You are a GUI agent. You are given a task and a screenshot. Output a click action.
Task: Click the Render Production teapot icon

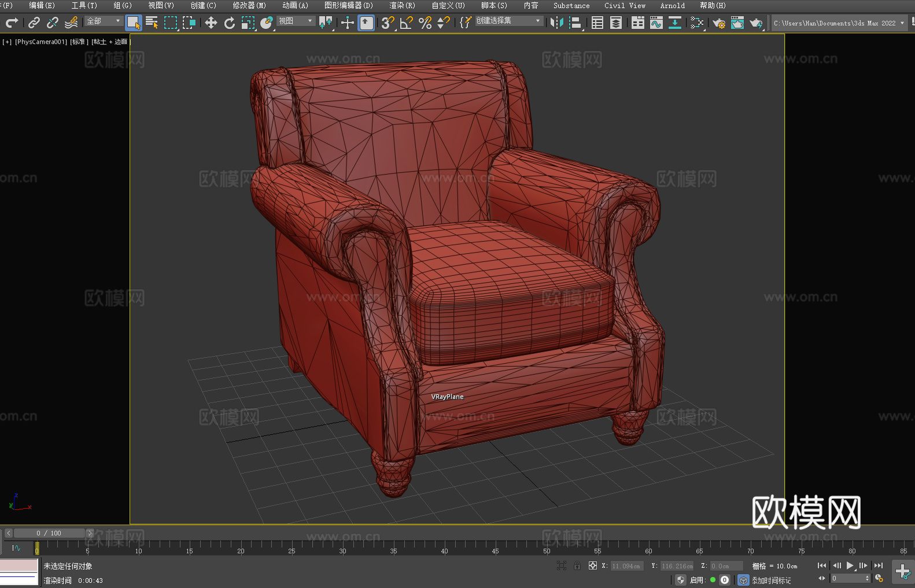(756, 23)
